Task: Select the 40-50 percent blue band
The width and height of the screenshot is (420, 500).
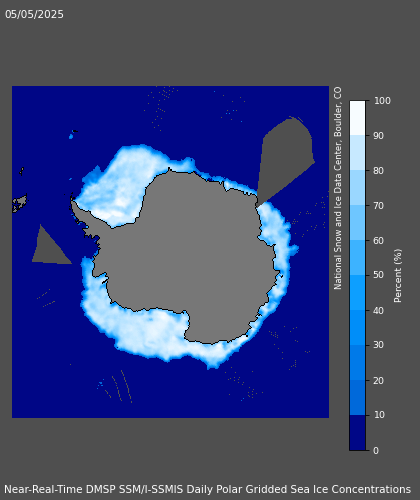Action: pos(357,292)
